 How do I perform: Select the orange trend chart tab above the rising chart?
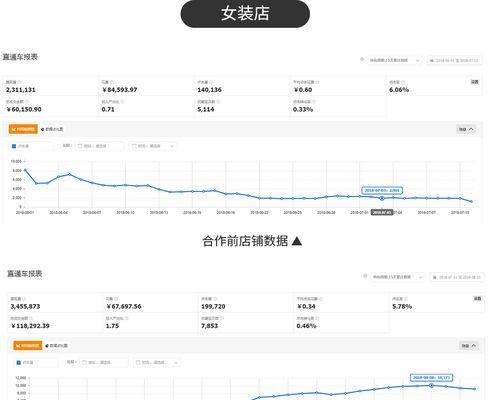coord(28,346)
